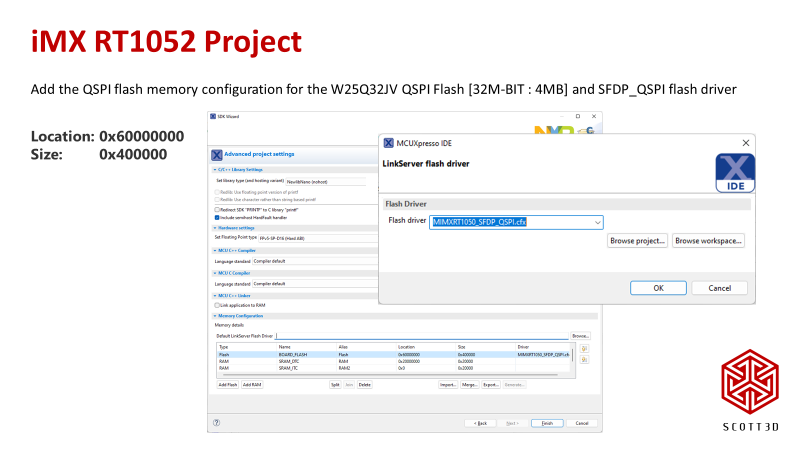Click the Driver cell of BOARD_FLASH row
This screenshot has width=800, height=450.
(543, 355)
